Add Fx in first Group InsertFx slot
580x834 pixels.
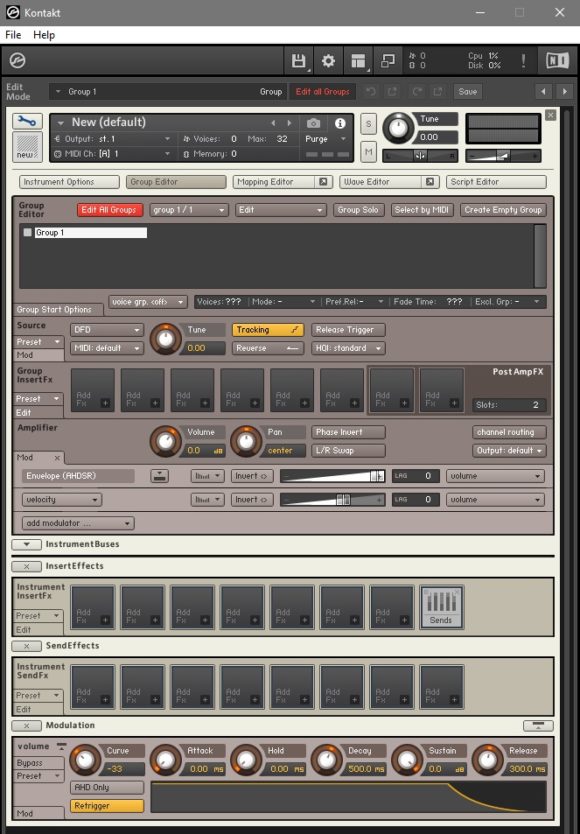coord(93,390)
